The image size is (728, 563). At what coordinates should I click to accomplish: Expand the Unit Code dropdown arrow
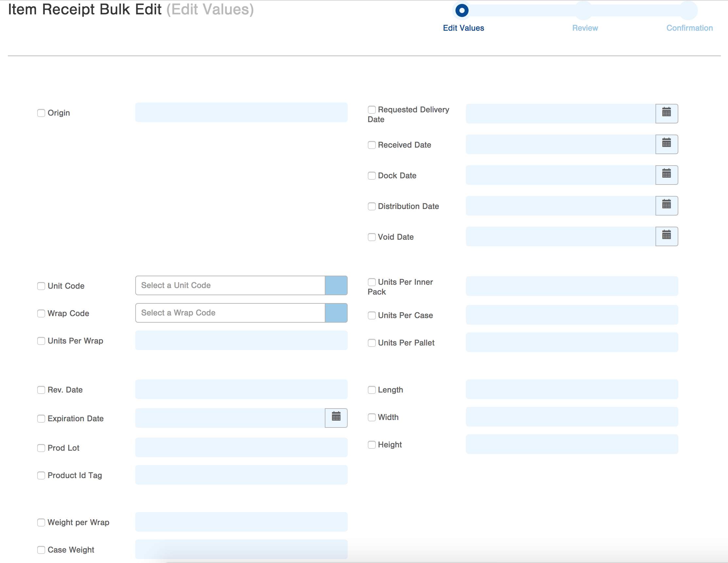pyautogui.click(x=336, y=285)
